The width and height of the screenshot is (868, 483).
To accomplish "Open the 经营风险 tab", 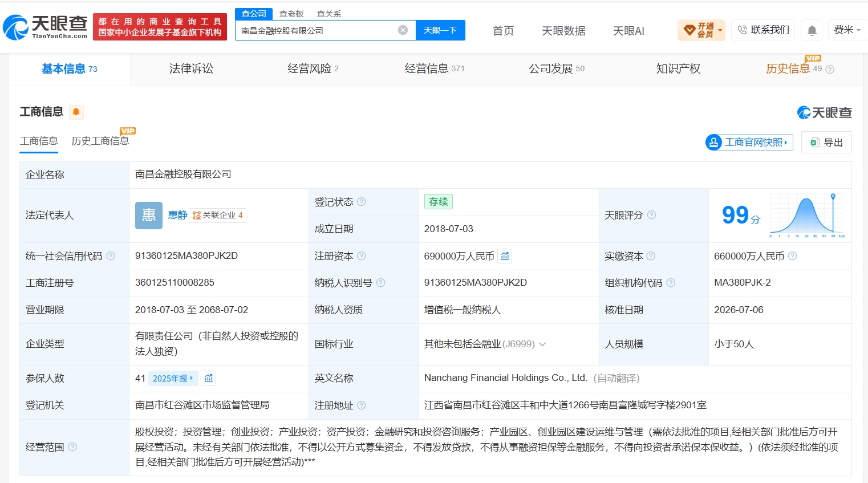I will click(x=313, y=69).
